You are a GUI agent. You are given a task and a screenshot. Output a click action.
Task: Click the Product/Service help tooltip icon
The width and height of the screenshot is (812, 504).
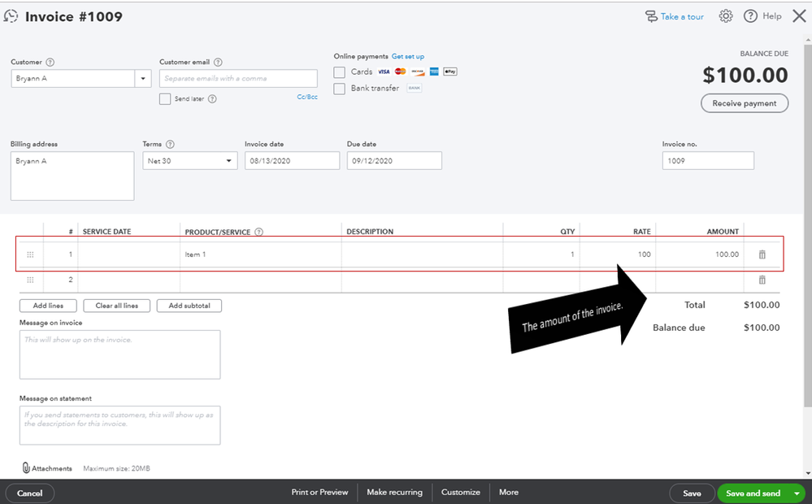click(259, 232)
